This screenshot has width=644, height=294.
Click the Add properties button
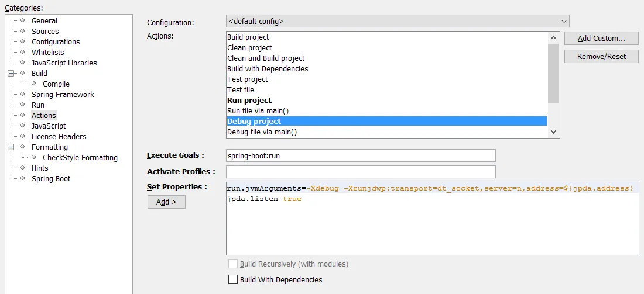tap(166, 202)
